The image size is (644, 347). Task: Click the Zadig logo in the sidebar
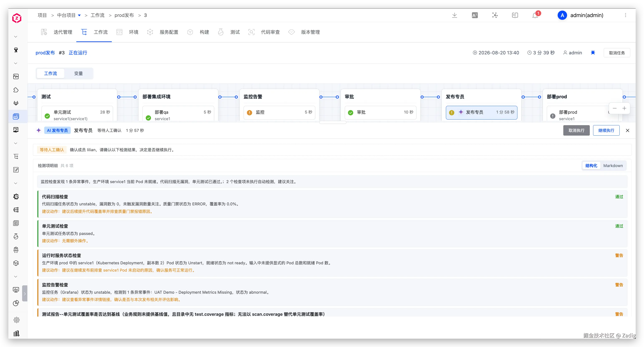17,18
